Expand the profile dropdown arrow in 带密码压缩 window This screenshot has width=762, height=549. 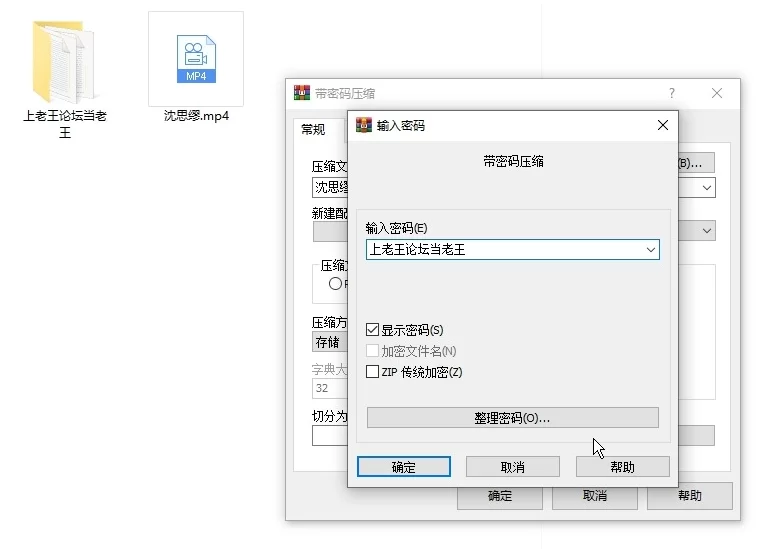coord(707,230)
